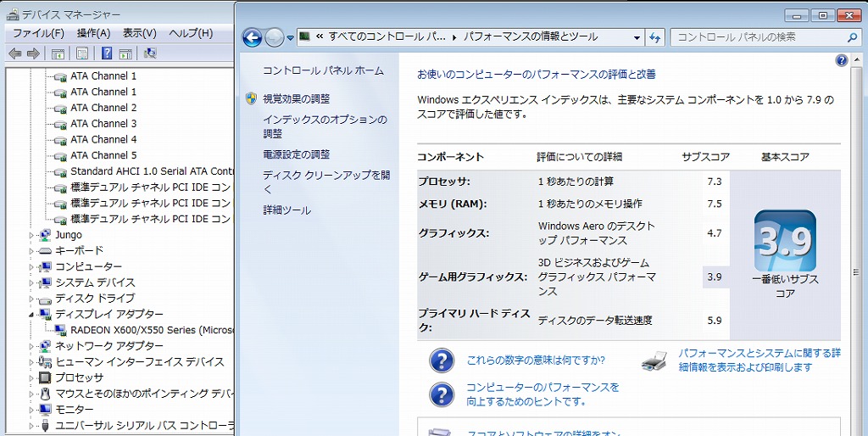Select Standard AHCI 1.0 Serial ATA Controller entry
Viewport: 868px width, 436px height.
coord(153,171)
